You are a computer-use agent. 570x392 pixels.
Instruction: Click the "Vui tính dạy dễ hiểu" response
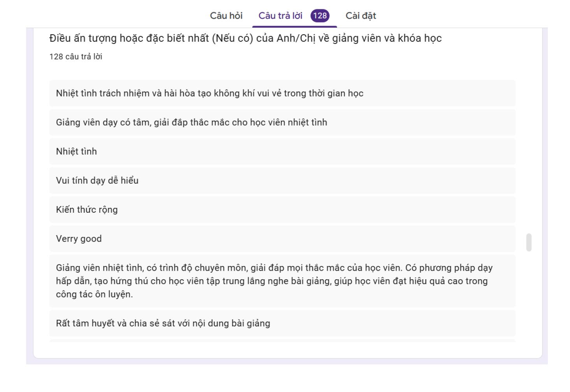coord(97,180)
